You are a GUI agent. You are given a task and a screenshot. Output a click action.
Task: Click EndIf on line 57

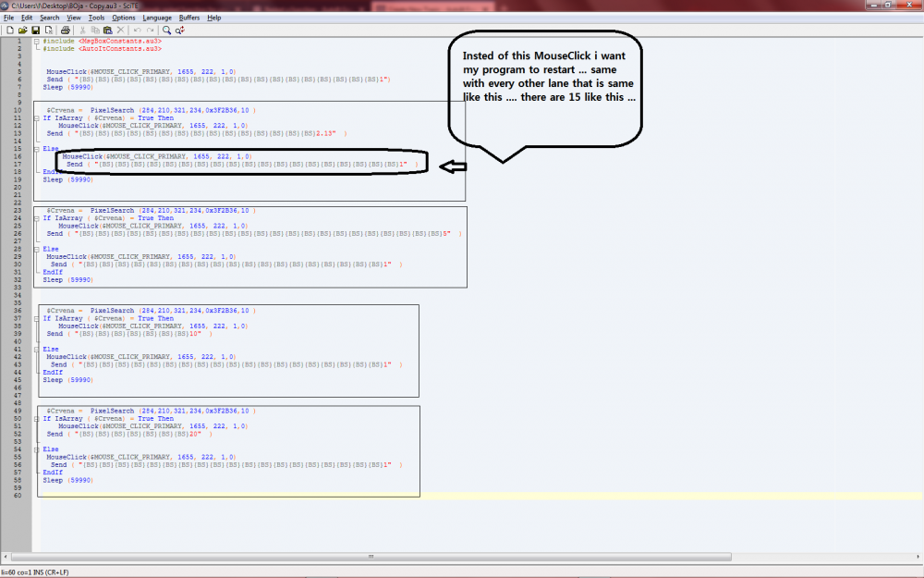(x=53, y=473)
